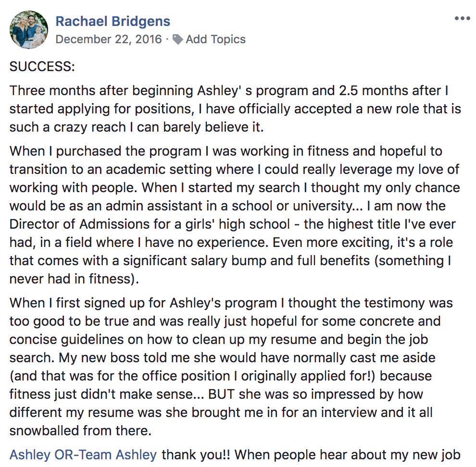Click the SUCCESS: heading line
This screenshot has height=467, width=476.
[42, 66]
